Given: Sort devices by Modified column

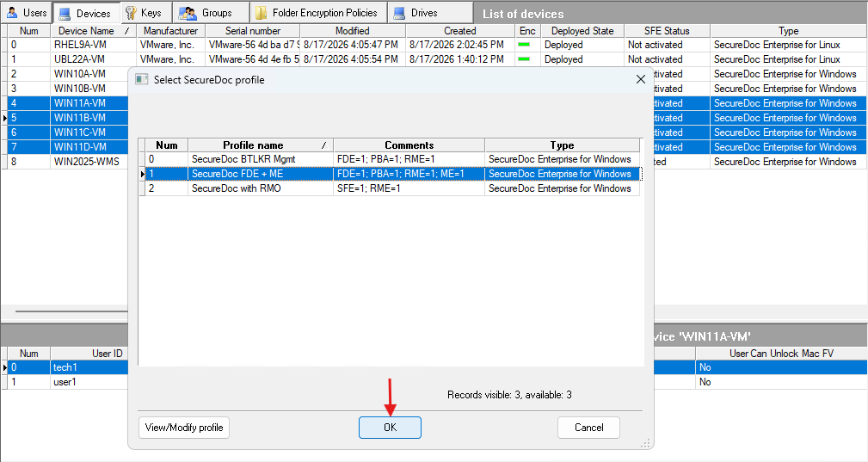Looking at the screenshot, I should pos(353,31).
